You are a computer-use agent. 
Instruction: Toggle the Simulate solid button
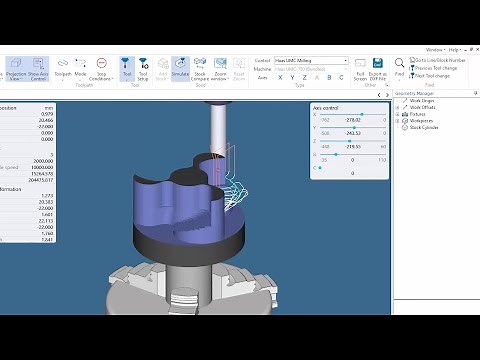180,69
